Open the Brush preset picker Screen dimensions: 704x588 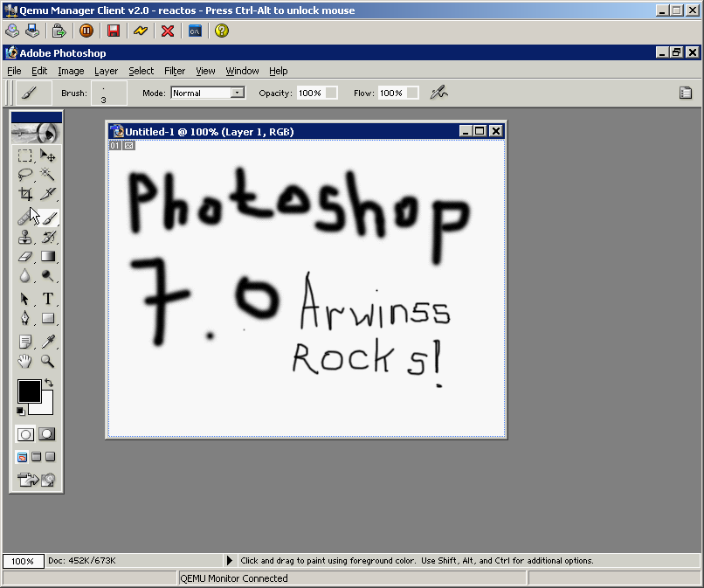[x=108, y=93]
